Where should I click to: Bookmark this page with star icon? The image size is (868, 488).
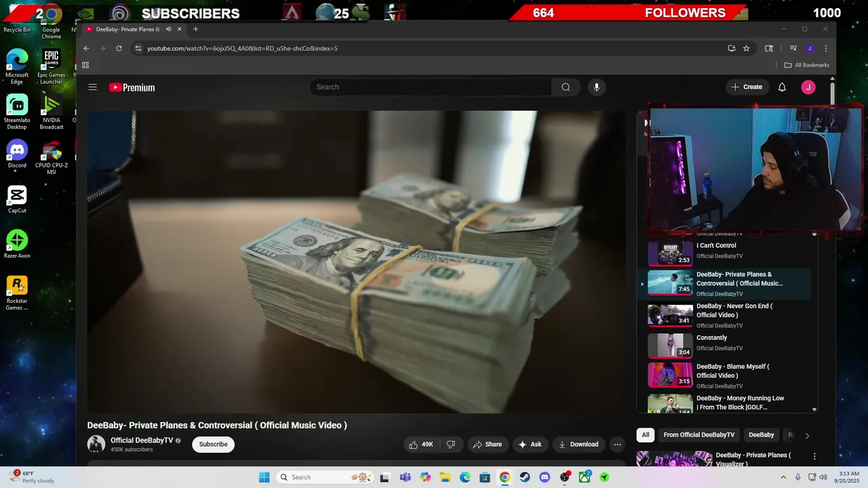tap(746, 48)
